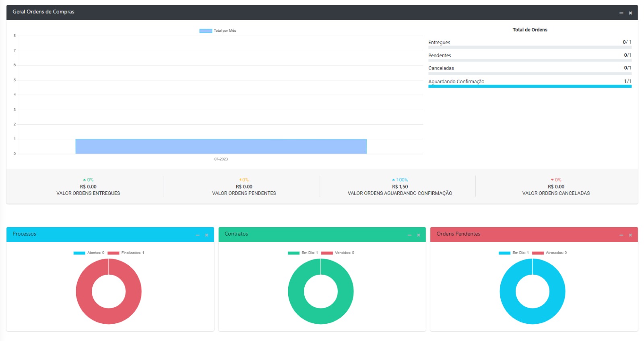Close the Geral Ordens de Compras panel
This screenshot has width=644, height=341.
pos(630,13)
